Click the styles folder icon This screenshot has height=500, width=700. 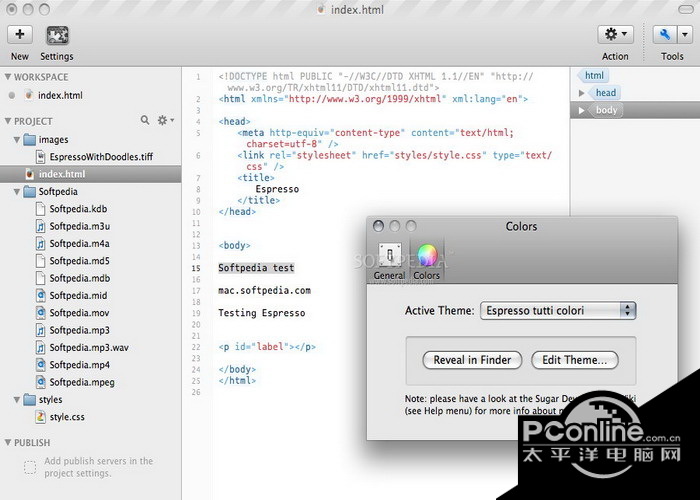pos(29,400)
